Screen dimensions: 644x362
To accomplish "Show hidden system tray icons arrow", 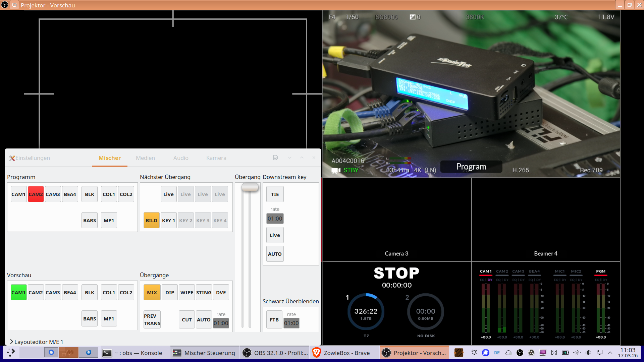I will click(x=610, y=353).
